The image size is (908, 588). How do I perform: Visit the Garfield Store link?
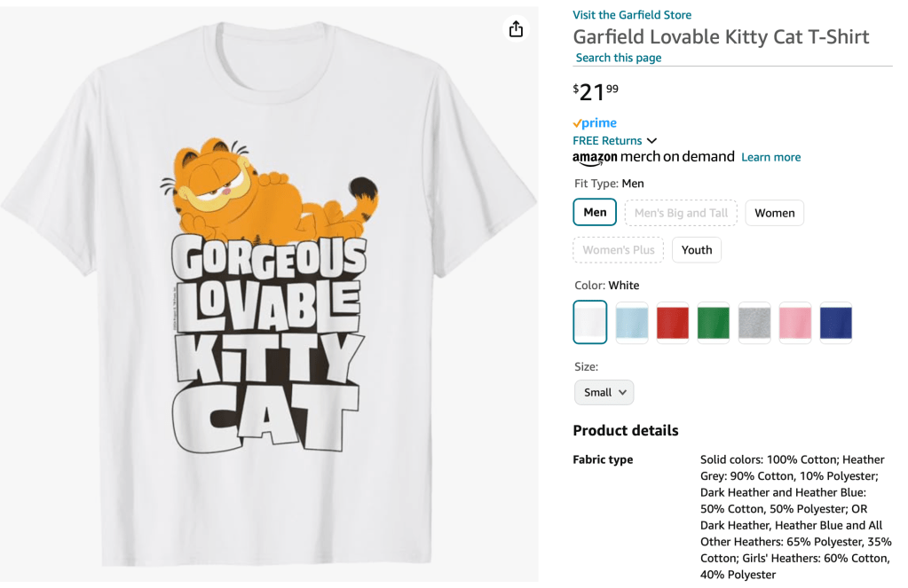(x=632, y=15)
